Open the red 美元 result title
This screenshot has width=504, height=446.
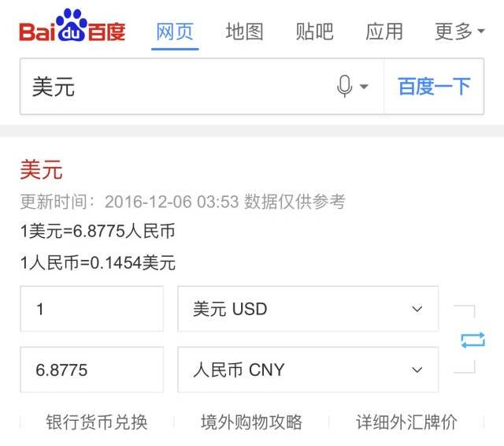(x=41, y=169)
